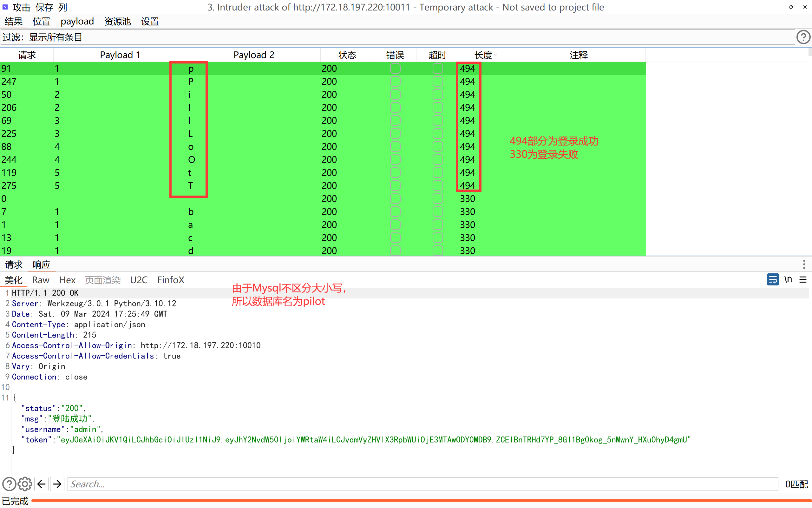The width and height of the screenshot is (812, 508).
Task: Select the U2C view tab
Action: (x=139, y=280)
